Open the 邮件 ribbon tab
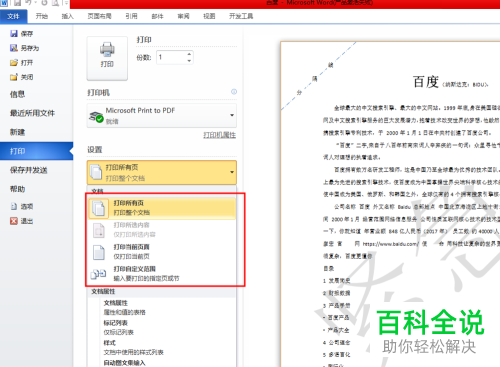The width and height of the screenshot is (500, 367). click(x=157, y=16)
